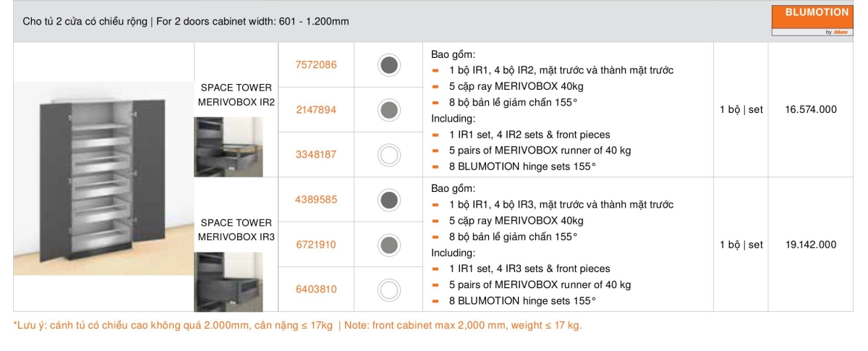Select medium gray swatch for code 6721910

point(389,245)
